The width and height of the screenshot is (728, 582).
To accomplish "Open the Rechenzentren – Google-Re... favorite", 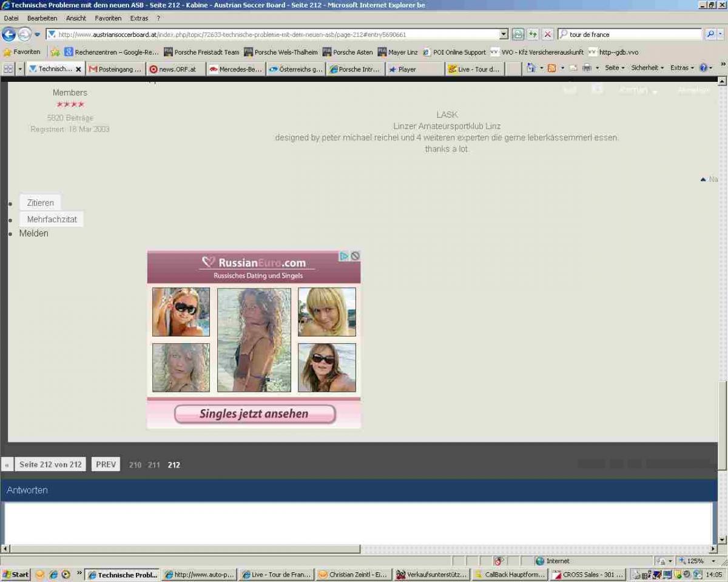I will [x=112, y=52].
